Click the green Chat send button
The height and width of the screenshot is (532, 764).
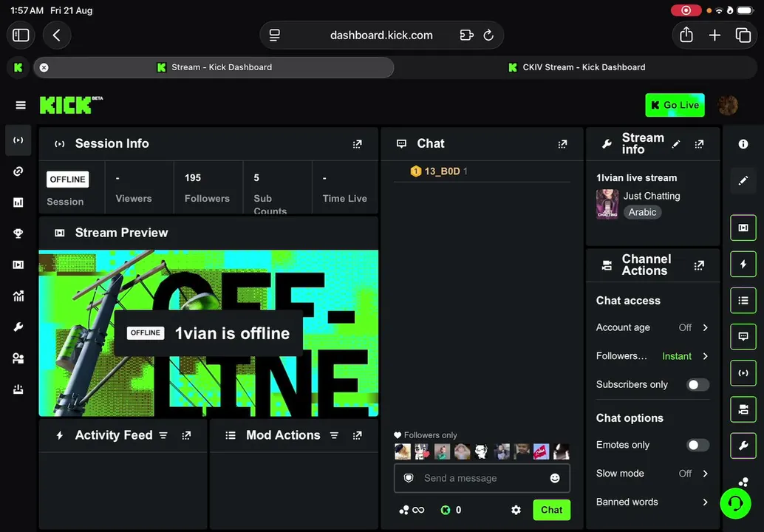[x=551, y=510]
